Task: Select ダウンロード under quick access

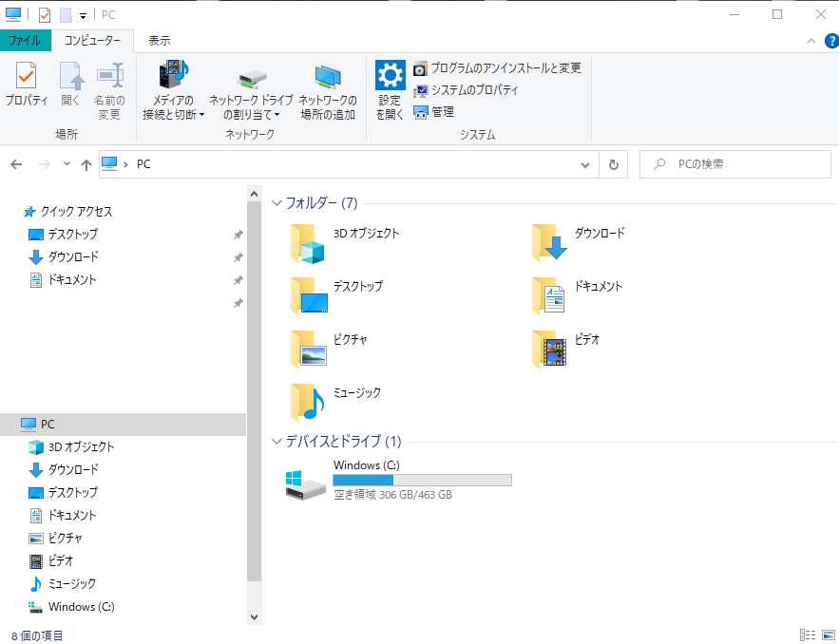Action: point(73,257)
